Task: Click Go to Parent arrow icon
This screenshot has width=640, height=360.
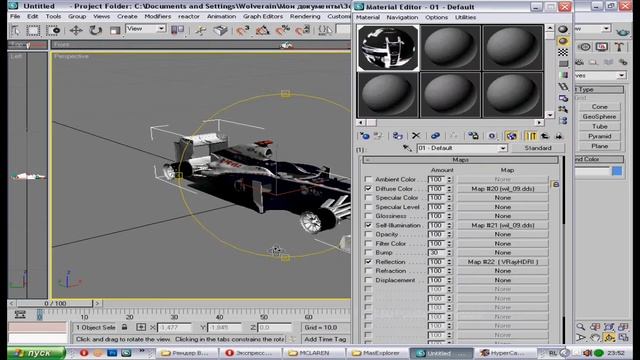Action: 545,136
